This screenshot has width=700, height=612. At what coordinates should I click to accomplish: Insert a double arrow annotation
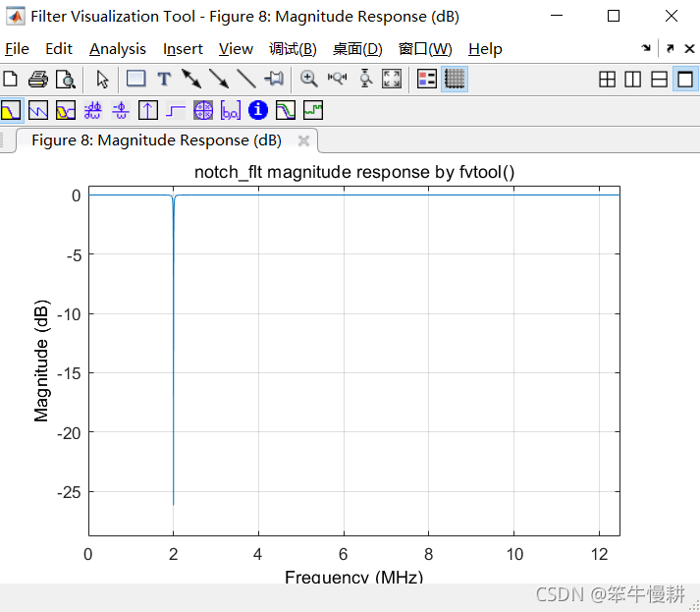[191, 79]
